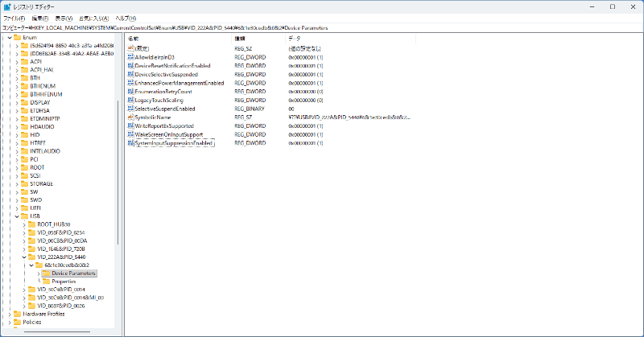Select the UEFI tree item
This screenshot has height=337, width=644.
(x=35, y=208)
